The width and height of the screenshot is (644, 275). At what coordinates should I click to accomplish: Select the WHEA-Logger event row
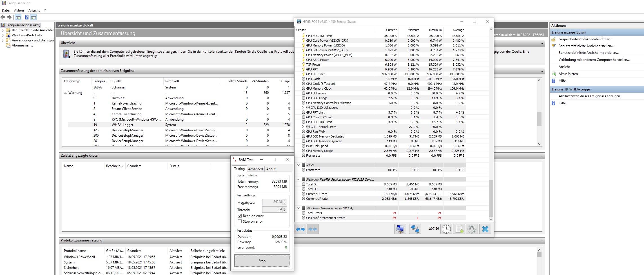[x=179, y=125]
